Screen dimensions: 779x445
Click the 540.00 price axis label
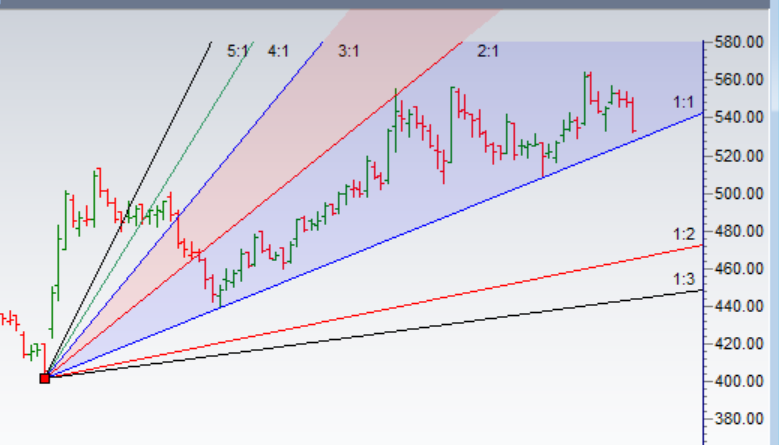[x=739, y=118]
